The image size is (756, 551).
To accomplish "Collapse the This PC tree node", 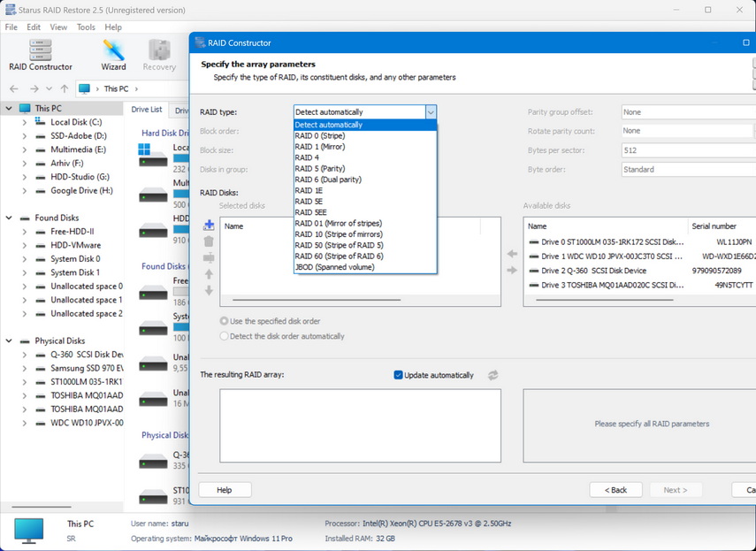I will tap(9, 109).
